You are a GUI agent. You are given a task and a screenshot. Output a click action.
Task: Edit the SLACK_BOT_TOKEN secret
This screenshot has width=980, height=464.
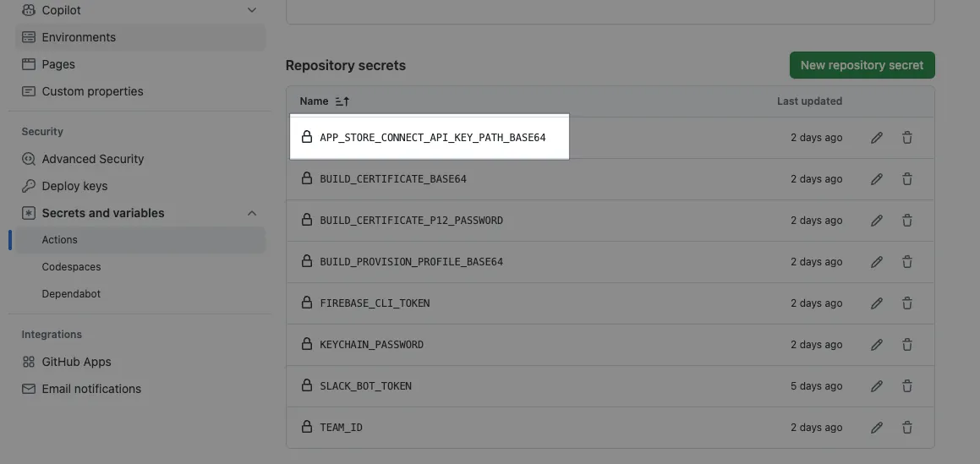(x=877, y=386)
